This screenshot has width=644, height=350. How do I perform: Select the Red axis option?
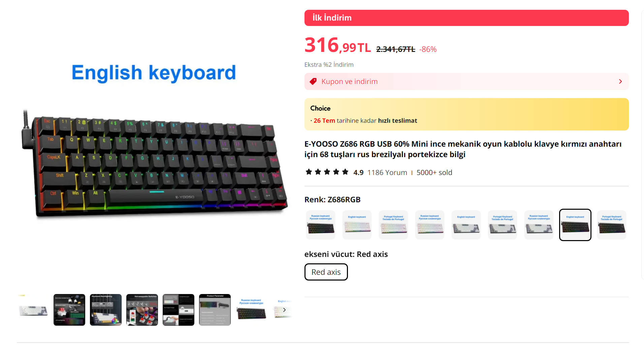326,272
